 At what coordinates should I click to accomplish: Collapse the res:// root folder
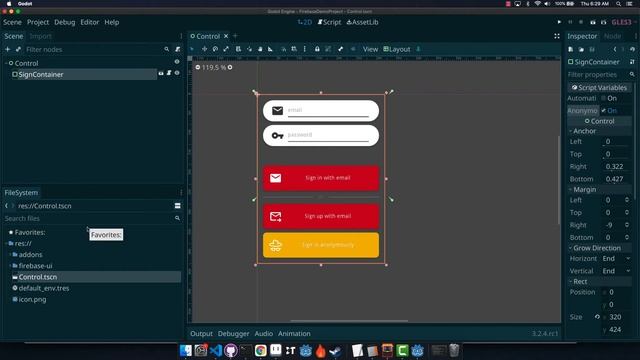pos(6,243)
